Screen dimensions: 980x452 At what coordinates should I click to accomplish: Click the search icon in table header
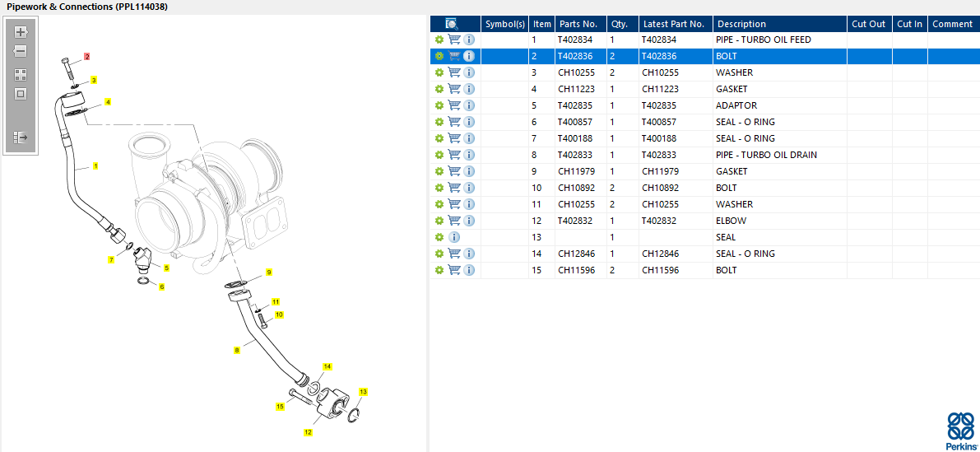(x=452, y=24)
